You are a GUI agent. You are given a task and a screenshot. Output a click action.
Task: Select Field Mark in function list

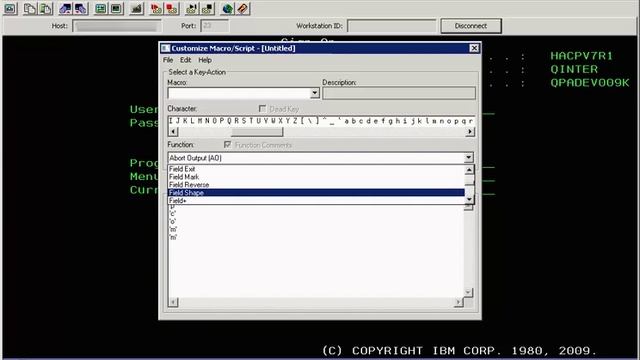coord(316,177)
